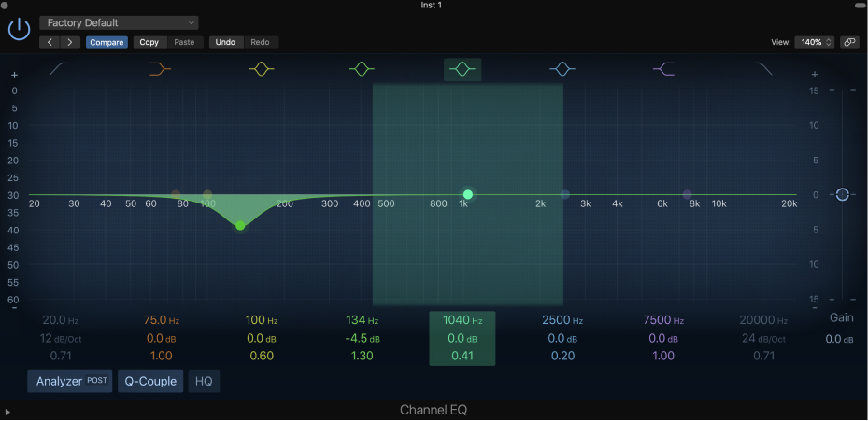Click the master Gain slider handle
This screenshot has height=421, width=868.
pos(842,194)
